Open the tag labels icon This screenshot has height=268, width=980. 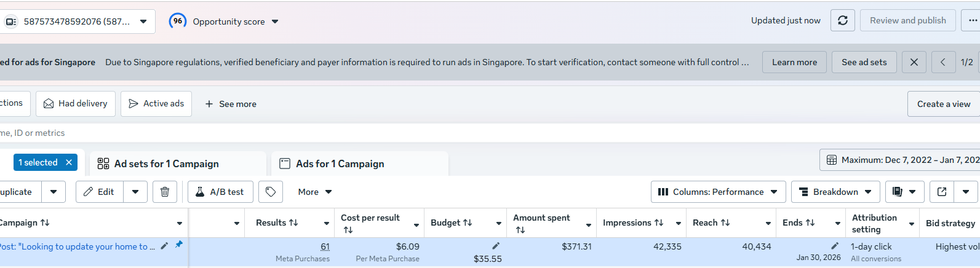[x=271, y=192]
